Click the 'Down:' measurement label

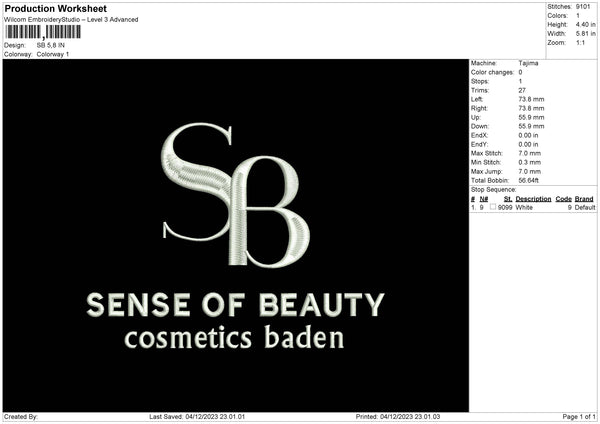[x=480, y=126]
